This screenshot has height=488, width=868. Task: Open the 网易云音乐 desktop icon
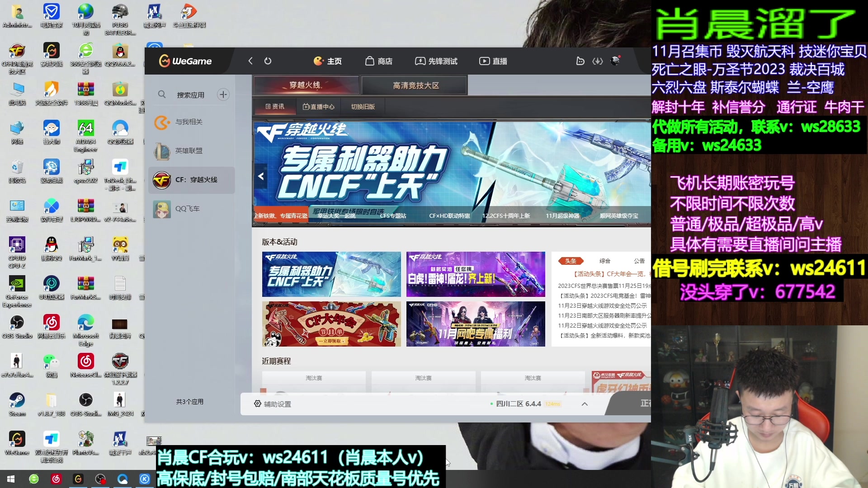tap(51, 327)
